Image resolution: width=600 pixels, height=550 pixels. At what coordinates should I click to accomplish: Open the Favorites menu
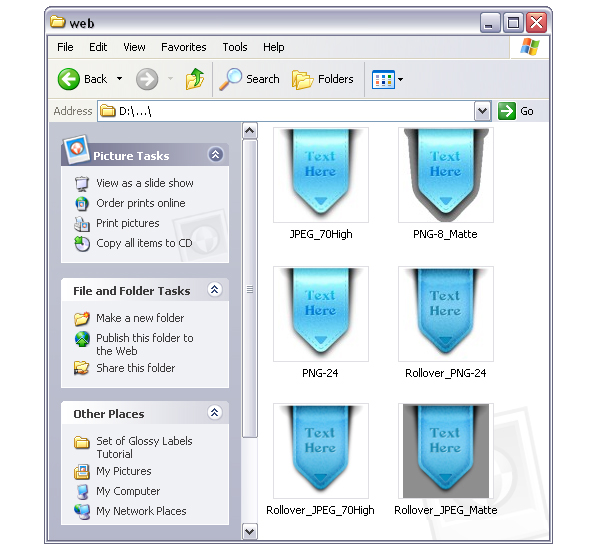184,47
